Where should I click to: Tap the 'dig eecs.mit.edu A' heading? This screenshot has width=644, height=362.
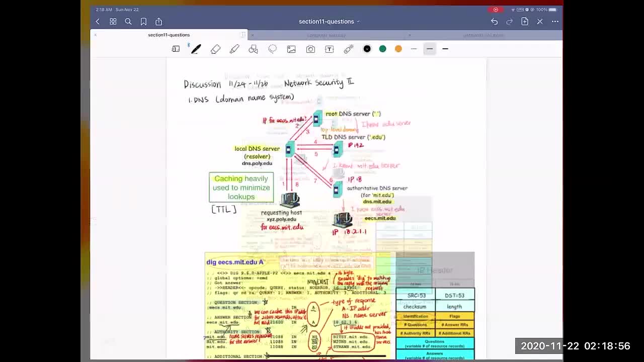pos(235,262)
